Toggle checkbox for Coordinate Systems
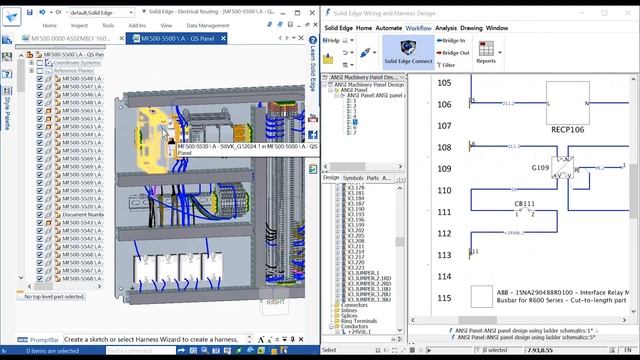 40,63
